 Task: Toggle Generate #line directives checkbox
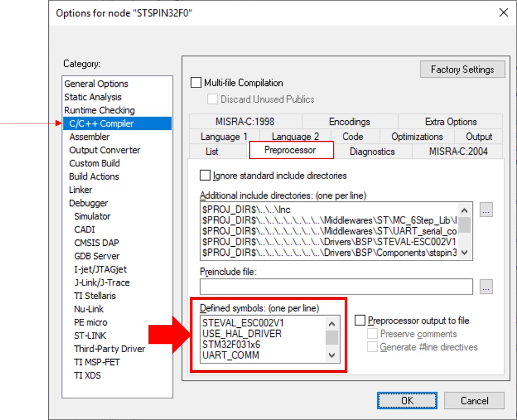pos(372,346)
